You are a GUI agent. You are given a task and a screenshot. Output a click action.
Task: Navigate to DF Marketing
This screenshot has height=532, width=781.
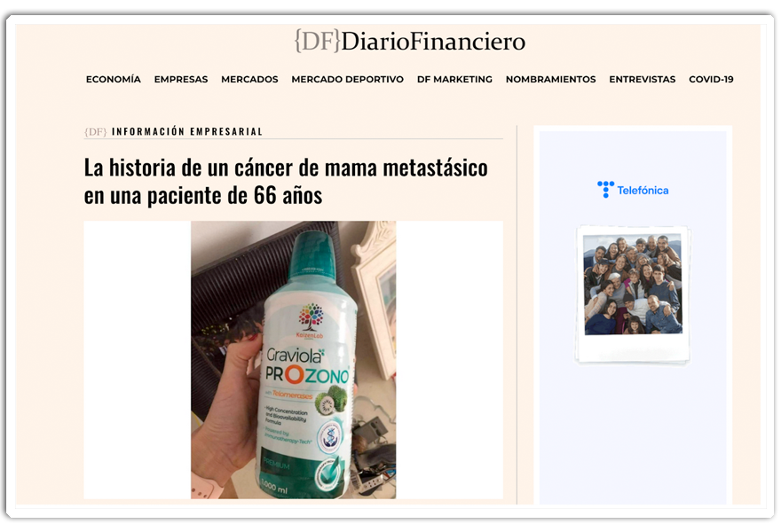tap(454, 79)
